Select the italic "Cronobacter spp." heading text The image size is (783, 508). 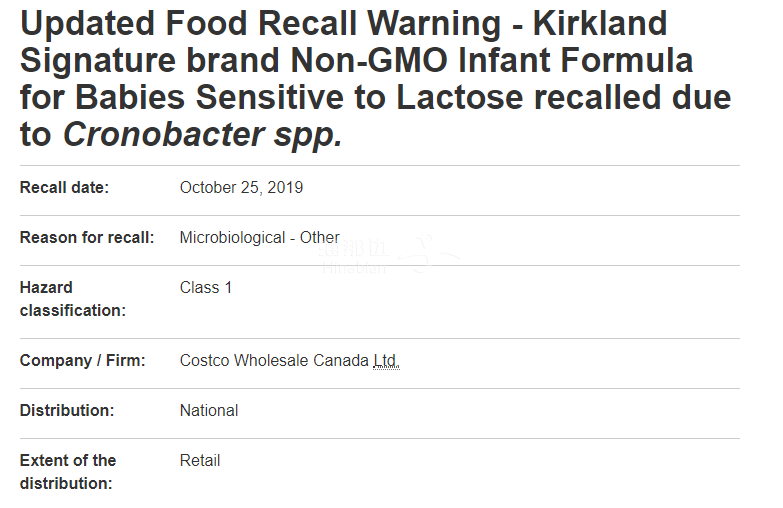203,134
